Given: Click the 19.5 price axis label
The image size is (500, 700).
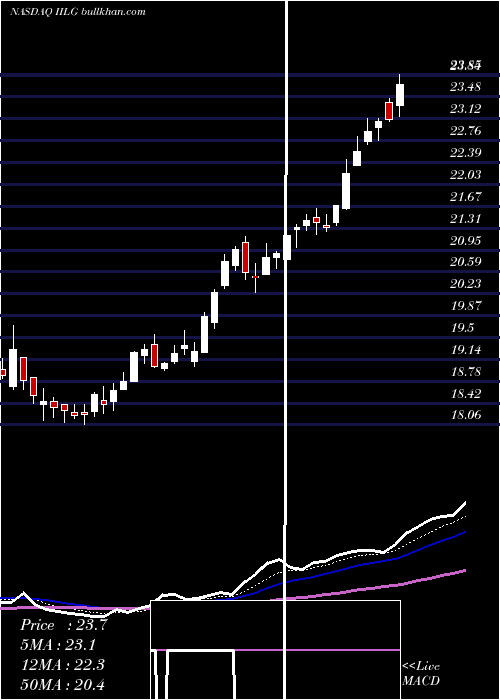Looking at the screenshot, I should [x=462, y=328].
